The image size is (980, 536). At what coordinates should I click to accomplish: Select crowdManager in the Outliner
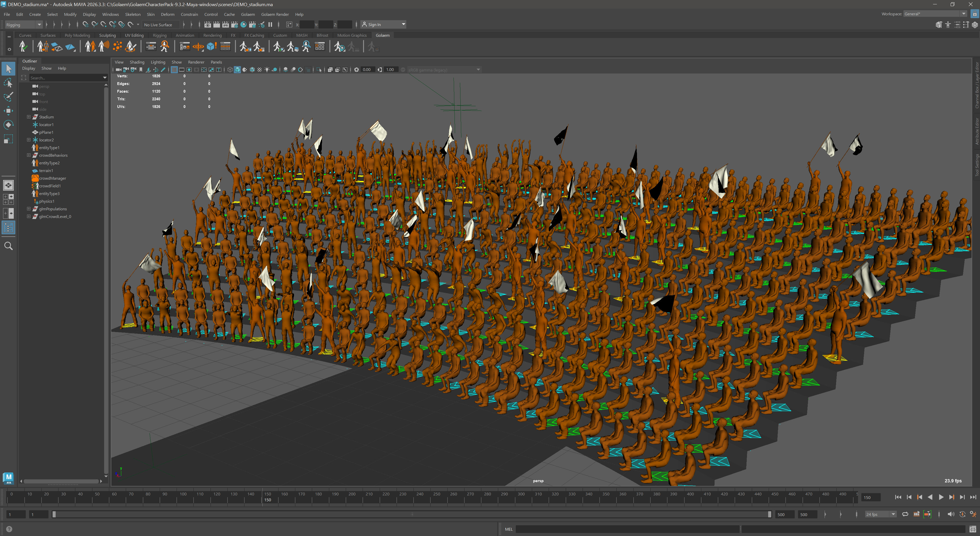click(53, 178)
